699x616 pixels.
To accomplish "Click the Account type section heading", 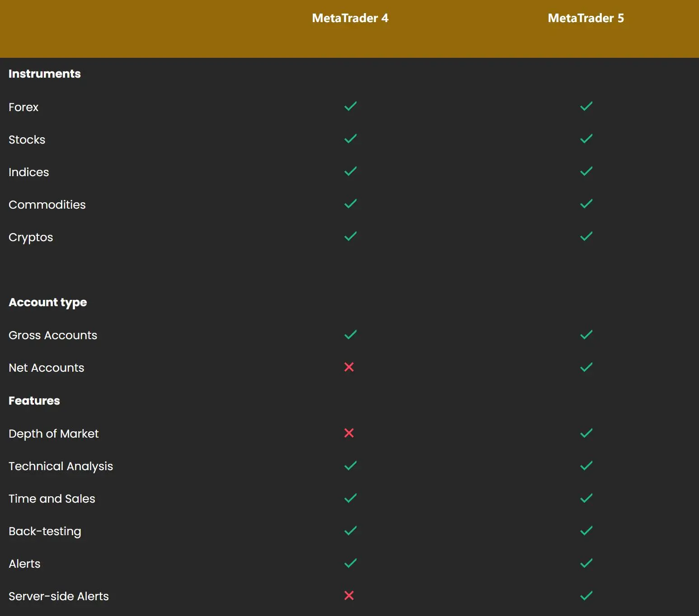I will pyautogui.click(x=48, y=303).
